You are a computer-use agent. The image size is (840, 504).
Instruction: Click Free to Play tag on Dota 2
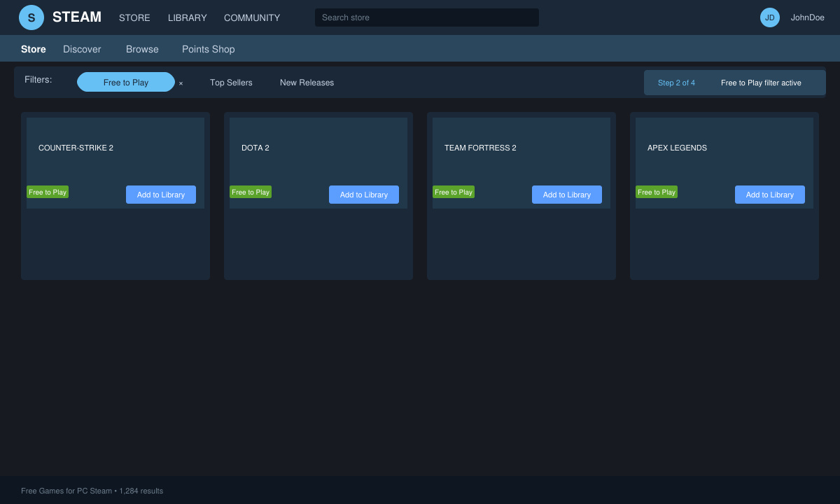[251, 192]
